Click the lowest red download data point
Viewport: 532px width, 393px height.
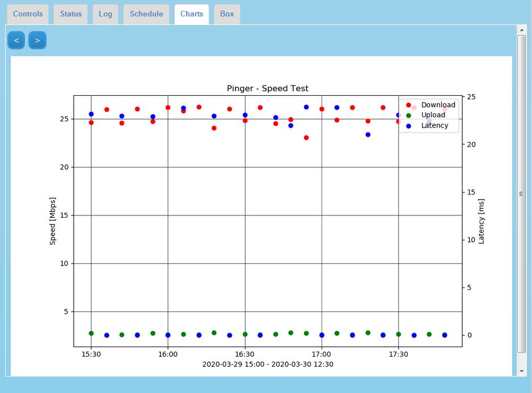click(x=306, y=138)
